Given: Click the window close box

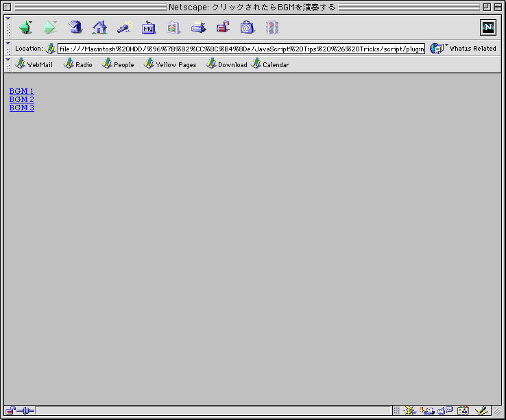Looking at the screenshot, I should tap(7, 7).
